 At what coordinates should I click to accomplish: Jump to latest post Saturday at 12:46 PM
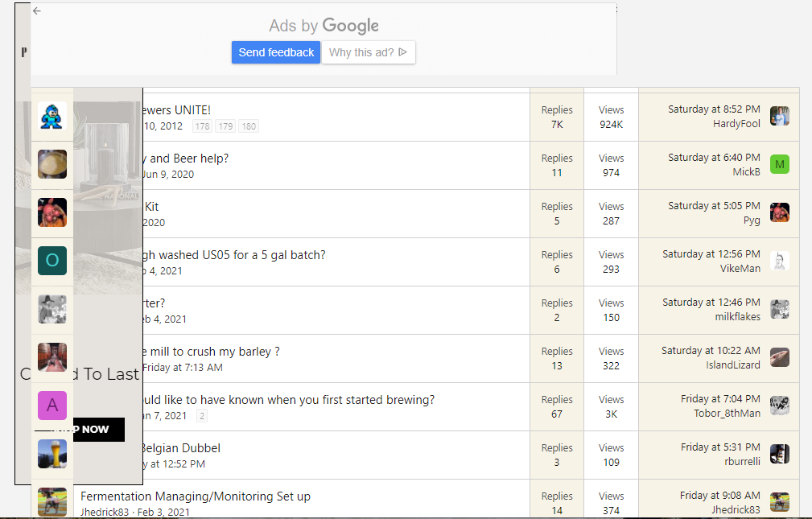[x=711, y=302]
